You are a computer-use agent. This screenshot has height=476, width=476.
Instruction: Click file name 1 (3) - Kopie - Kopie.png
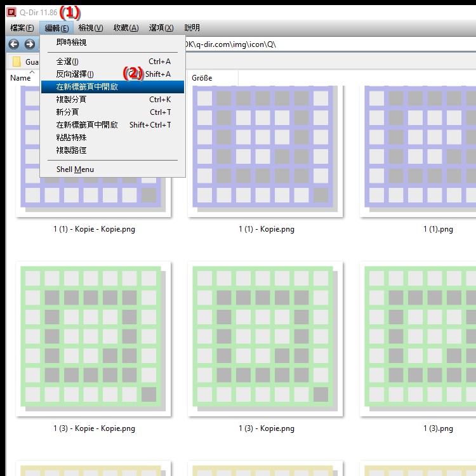click(x=94, y=428)
